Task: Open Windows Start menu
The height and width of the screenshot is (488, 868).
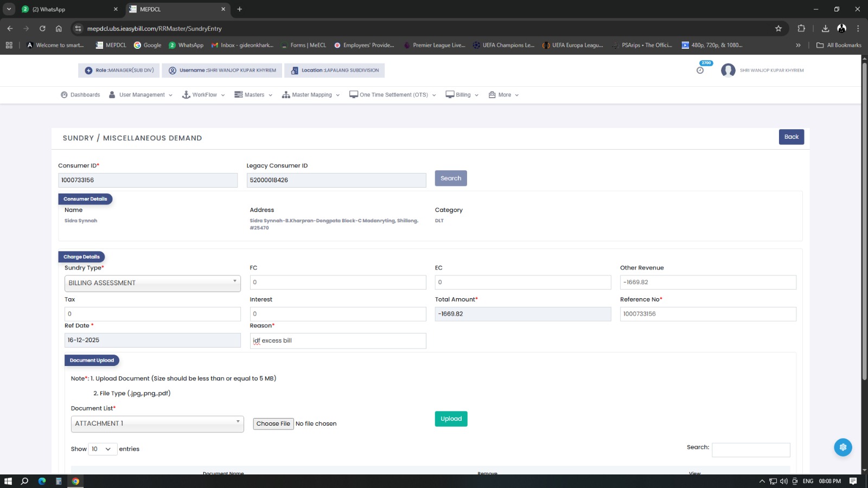Action: [x=8, y=481]
